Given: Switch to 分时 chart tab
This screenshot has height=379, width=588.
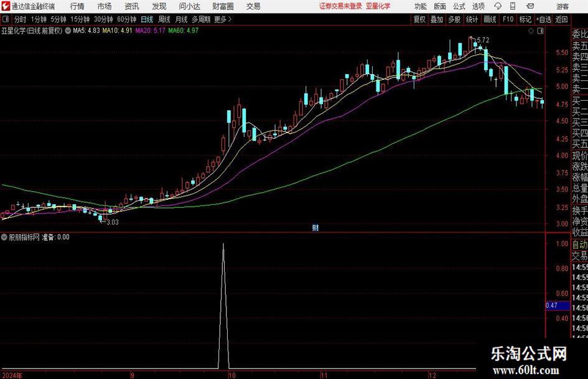Looking at the screenshot, I should coord(20,19).
